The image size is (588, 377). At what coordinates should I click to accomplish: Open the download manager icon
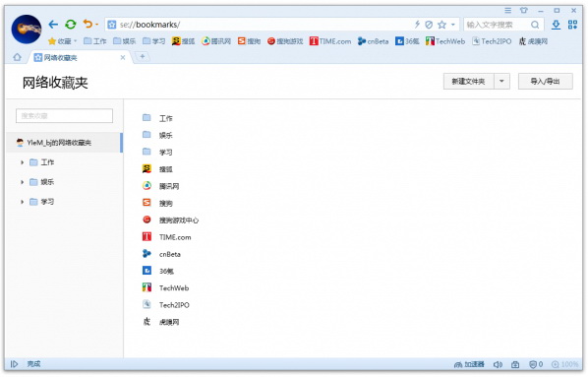point(556,25)
